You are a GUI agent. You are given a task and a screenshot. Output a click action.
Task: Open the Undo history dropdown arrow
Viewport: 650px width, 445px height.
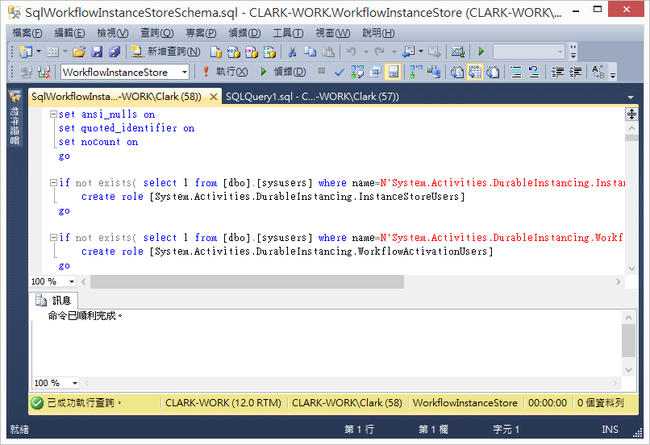366,52
